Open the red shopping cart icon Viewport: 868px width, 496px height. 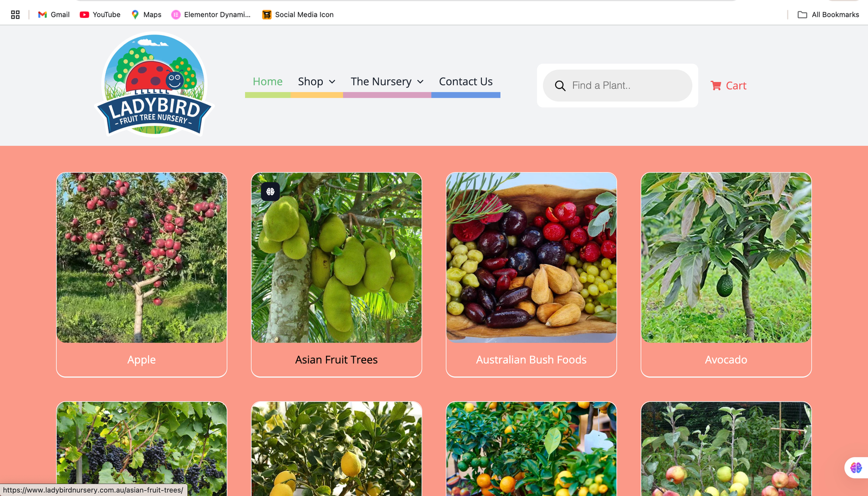point(716,86)
